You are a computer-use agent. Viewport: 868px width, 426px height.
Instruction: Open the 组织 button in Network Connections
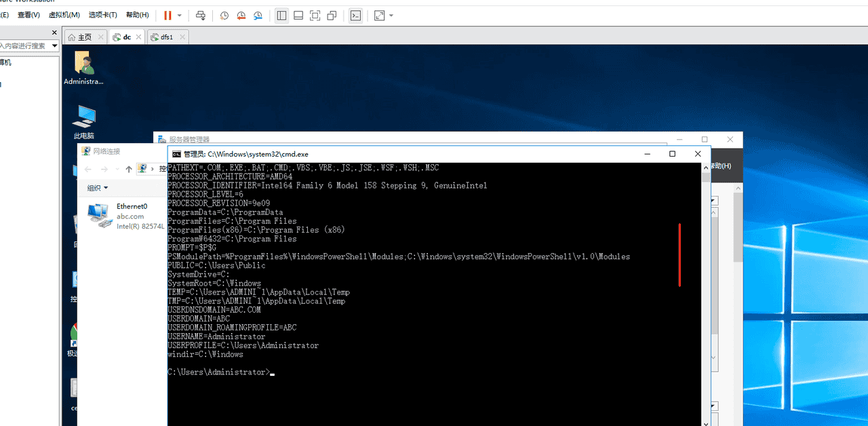(x=97, y=188)
